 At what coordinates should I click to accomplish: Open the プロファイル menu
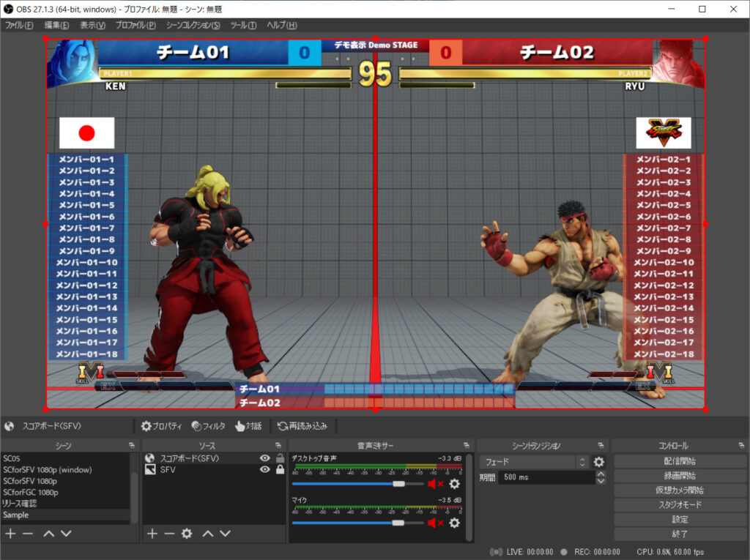135,26
